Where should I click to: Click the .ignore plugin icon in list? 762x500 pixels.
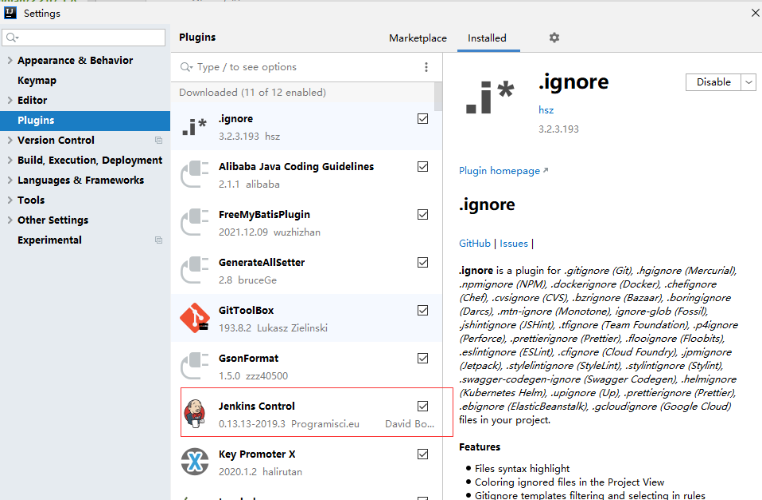coord(194,126)
